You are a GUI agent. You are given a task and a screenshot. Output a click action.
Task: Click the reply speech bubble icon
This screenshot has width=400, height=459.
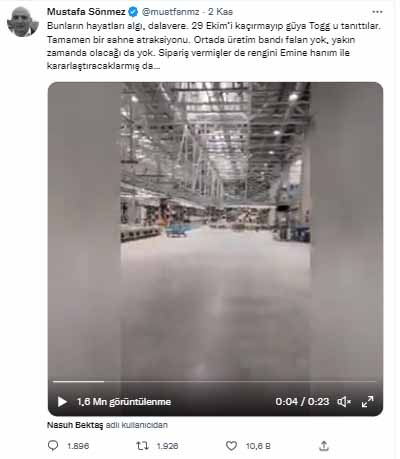(x=53, y=446)
